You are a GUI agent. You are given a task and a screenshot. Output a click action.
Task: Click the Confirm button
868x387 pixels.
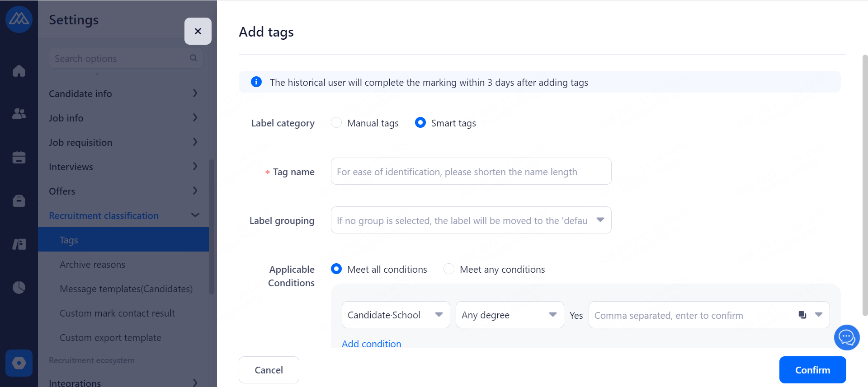(x=812, y=370)
